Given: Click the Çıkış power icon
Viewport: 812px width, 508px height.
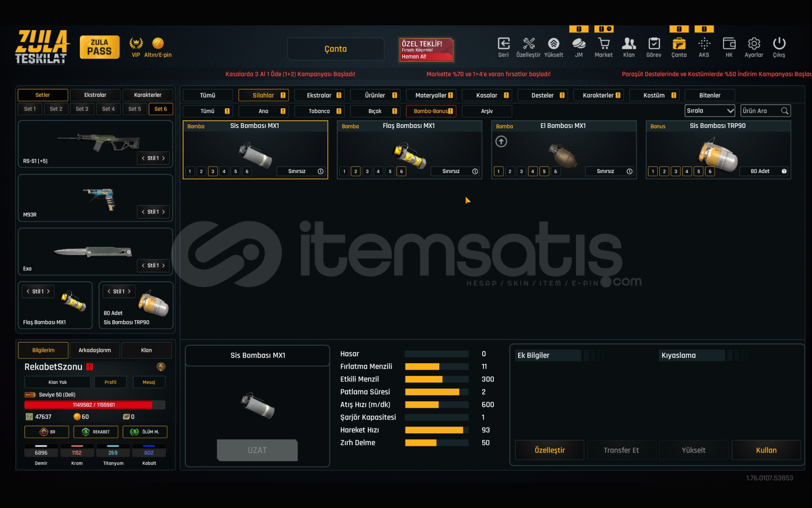Looking at the screenshot, I should point(779,44).
